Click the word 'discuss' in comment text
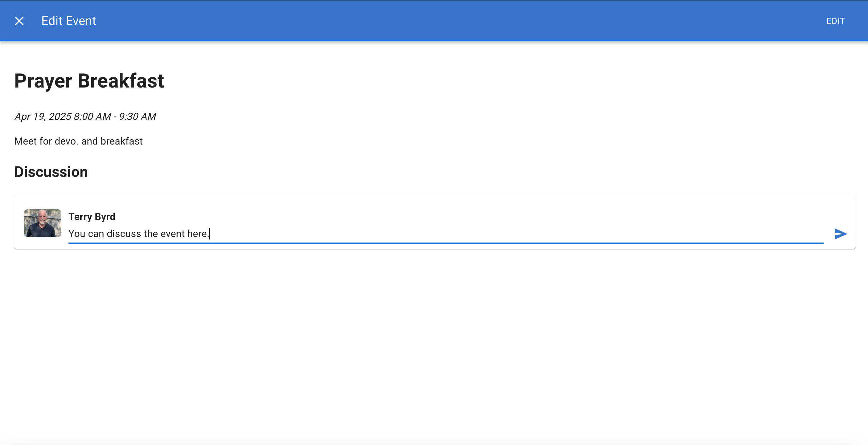Screen dimensions: 868x445 (x=124, y=234)
